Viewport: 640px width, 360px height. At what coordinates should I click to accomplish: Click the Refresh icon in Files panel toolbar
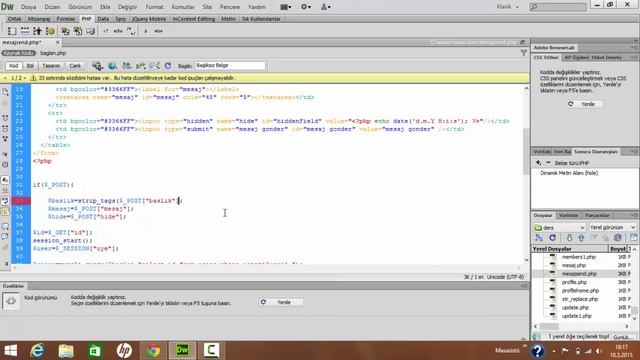point(552,238)
